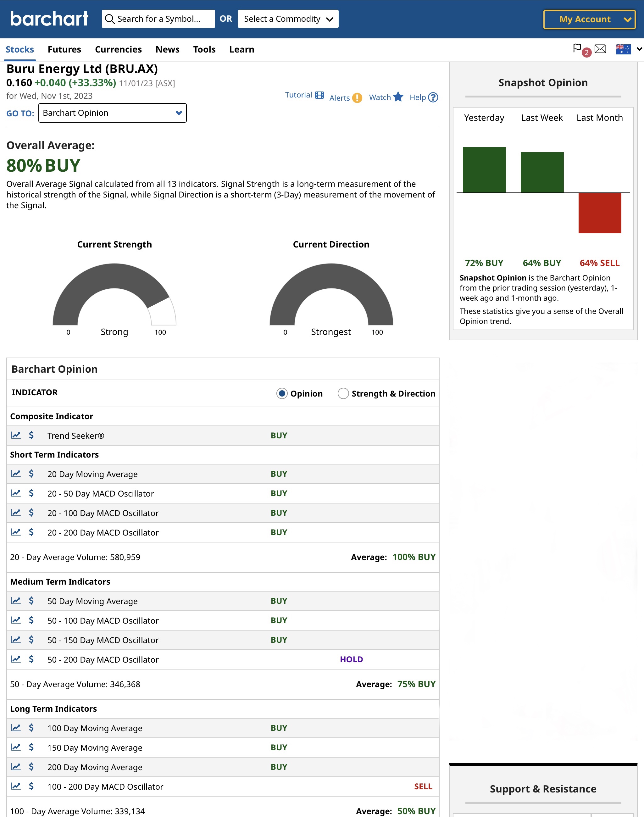This screenshot has height=817, width=644.
Task: Click the Search for a Symbol field
Action: click(x=158, y=19)
